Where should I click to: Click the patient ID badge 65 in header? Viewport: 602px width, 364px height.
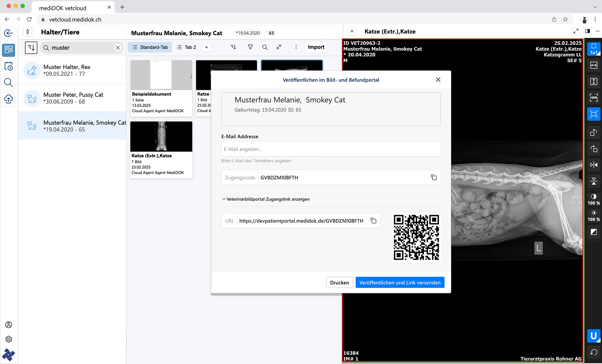[272, 33]
